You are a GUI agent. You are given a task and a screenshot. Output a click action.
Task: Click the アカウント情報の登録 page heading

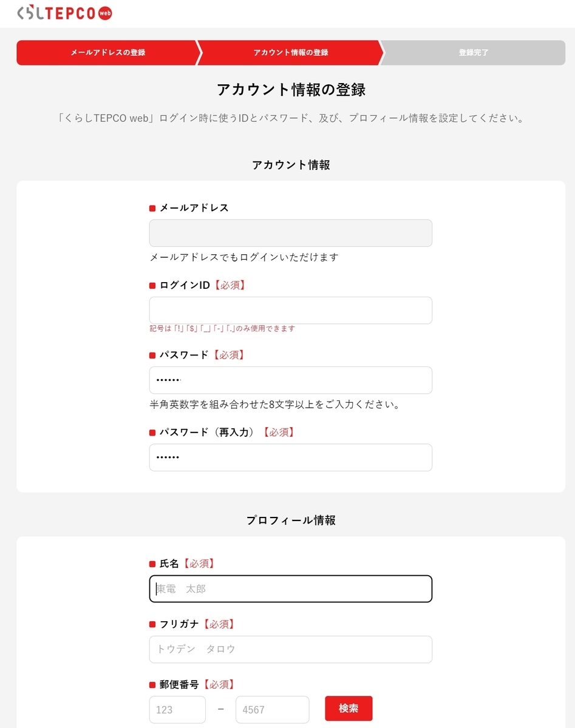291,90
